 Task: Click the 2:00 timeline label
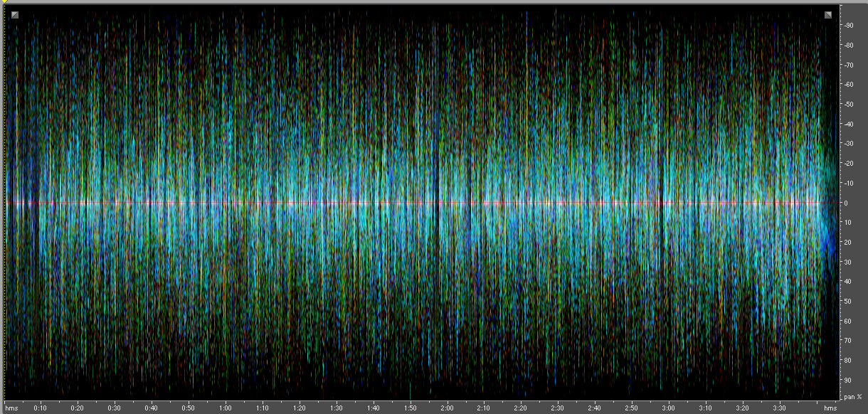pos(447,408)
